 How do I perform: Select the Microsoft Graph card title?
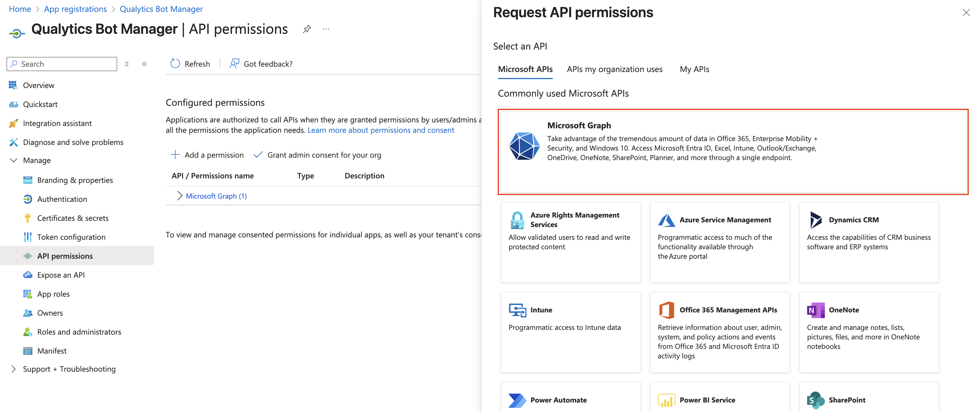[579, 125]
